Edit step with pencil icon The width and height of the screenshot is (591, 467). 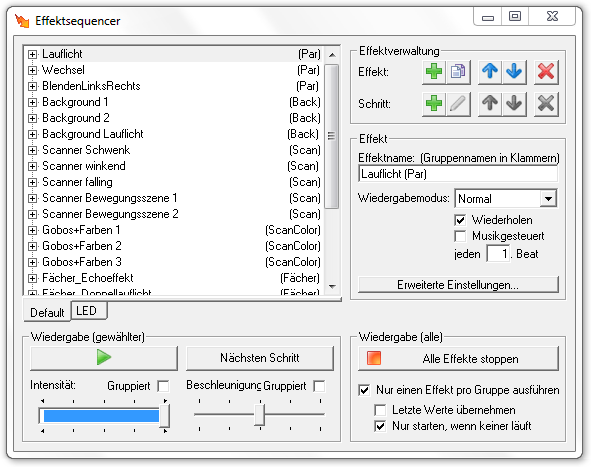pyautogui.click(x=458, y=104)
